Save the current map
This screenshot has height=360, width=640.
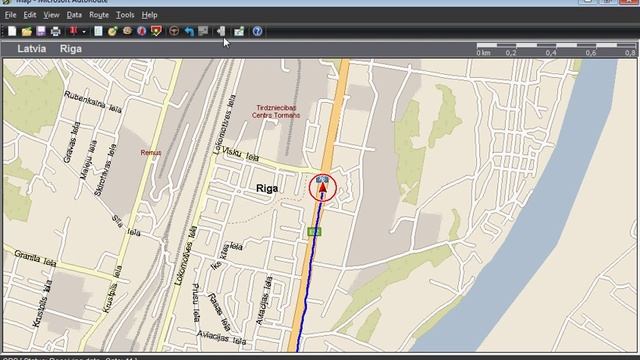point(41,31)
